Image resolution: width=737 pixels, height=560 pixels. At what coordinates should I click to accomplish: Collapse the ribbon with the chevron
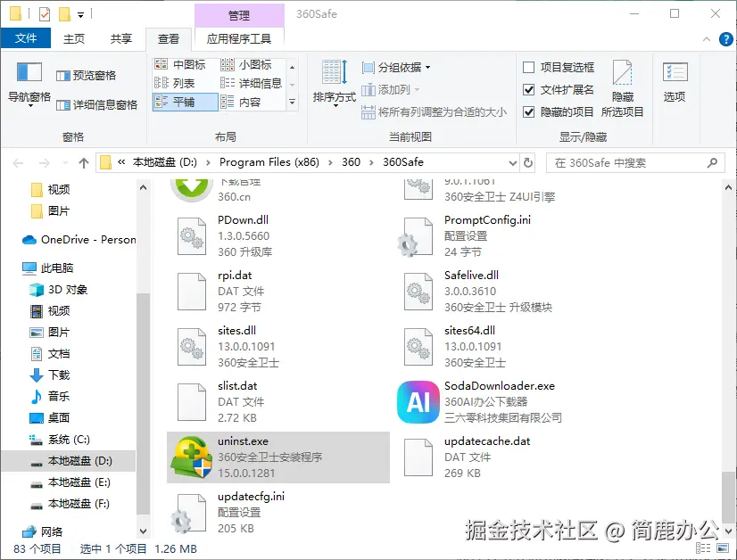tap(707, 39)
